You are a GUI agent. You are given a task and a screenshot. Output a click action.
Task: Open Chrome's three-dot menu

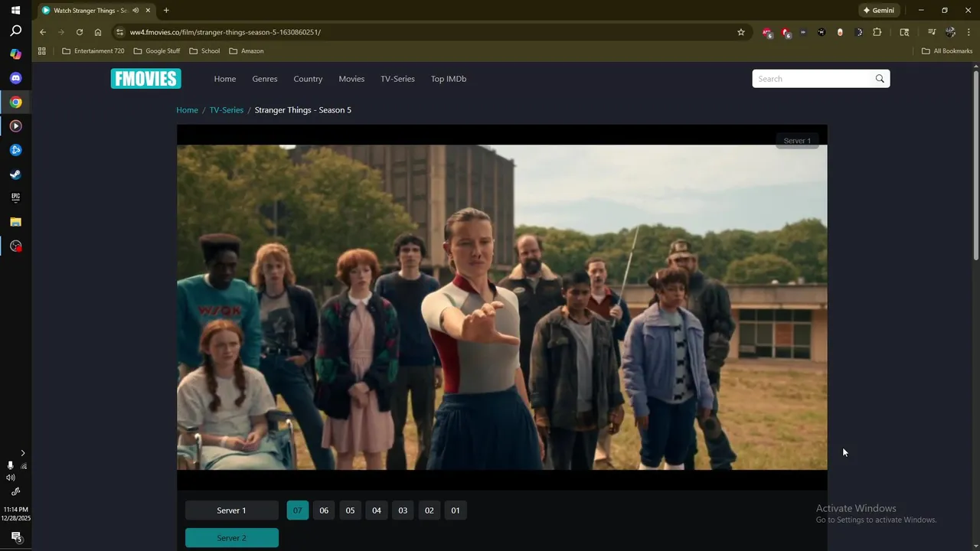pos(969,32)
